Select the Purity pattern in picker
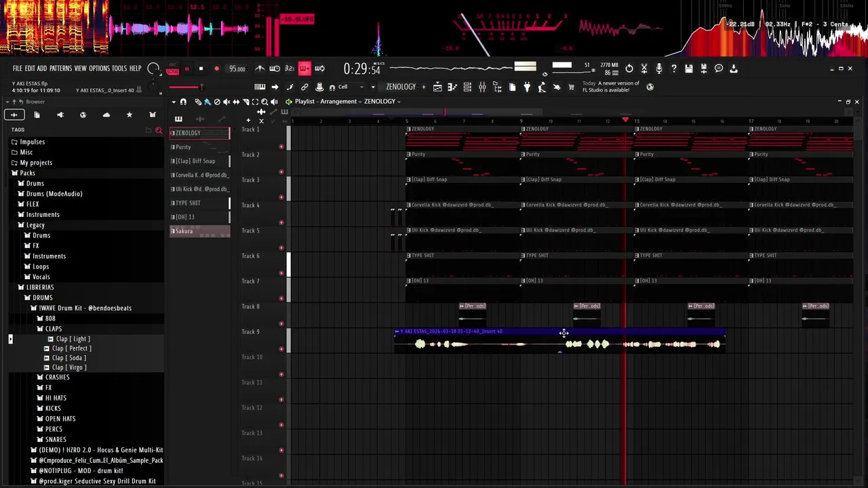The image size is (868, 488). 199,147
